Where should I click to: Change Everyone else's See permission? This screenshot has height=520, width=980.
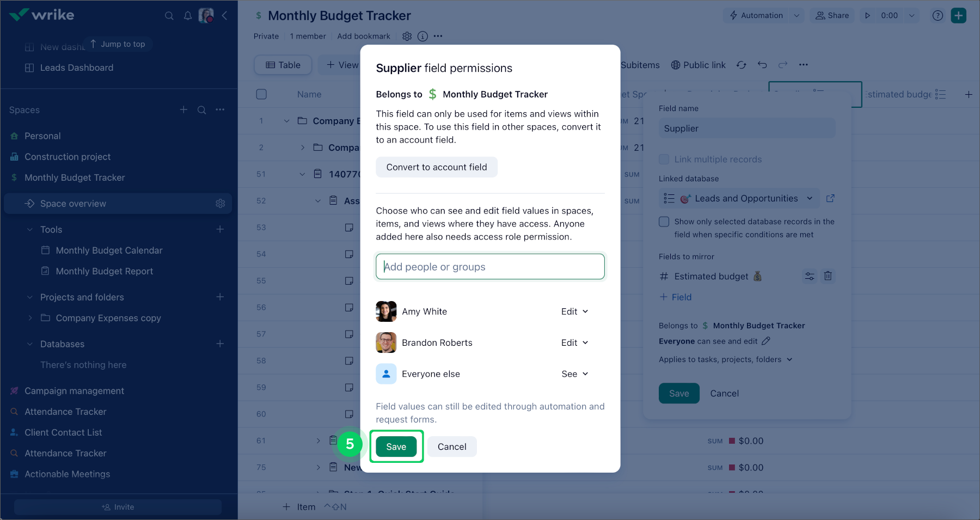[x=574, y=374]
